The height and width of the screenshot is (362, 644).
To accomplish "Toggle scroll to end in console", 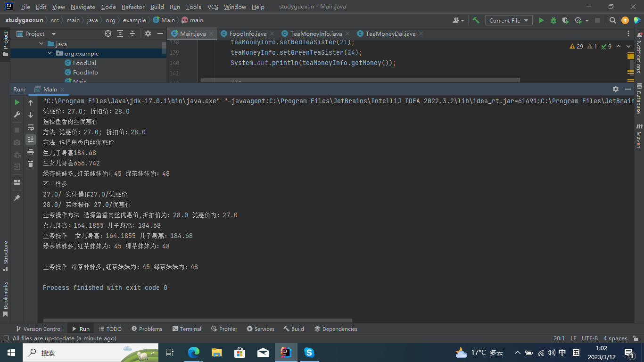I will coord(31,139).
